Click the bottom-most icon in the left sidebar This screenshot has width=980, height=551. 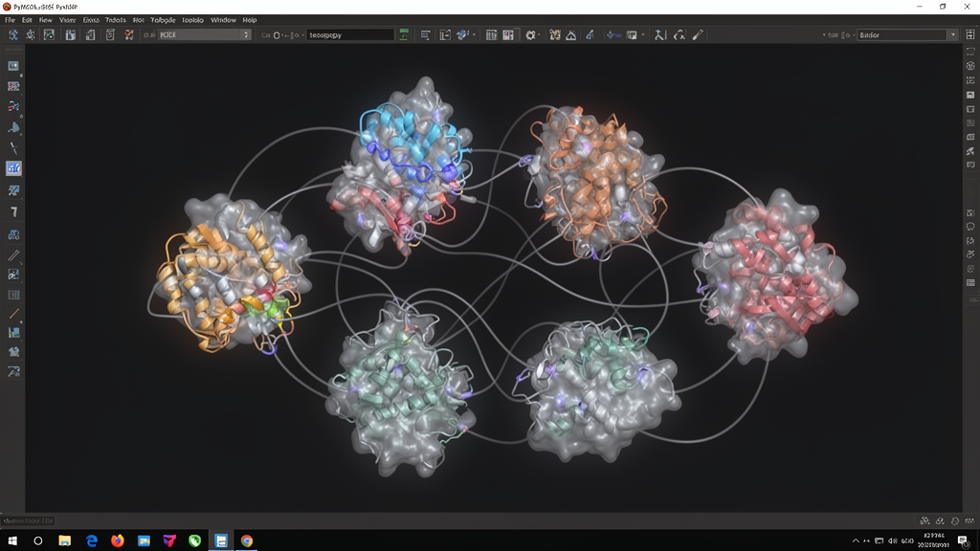13,372
